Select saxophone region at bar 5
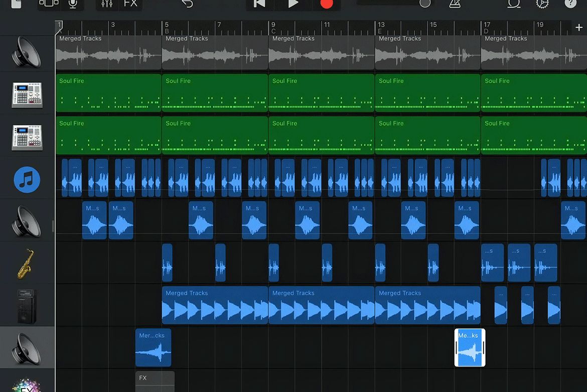This screenshot has width=587, height=392. coord(167,263)
